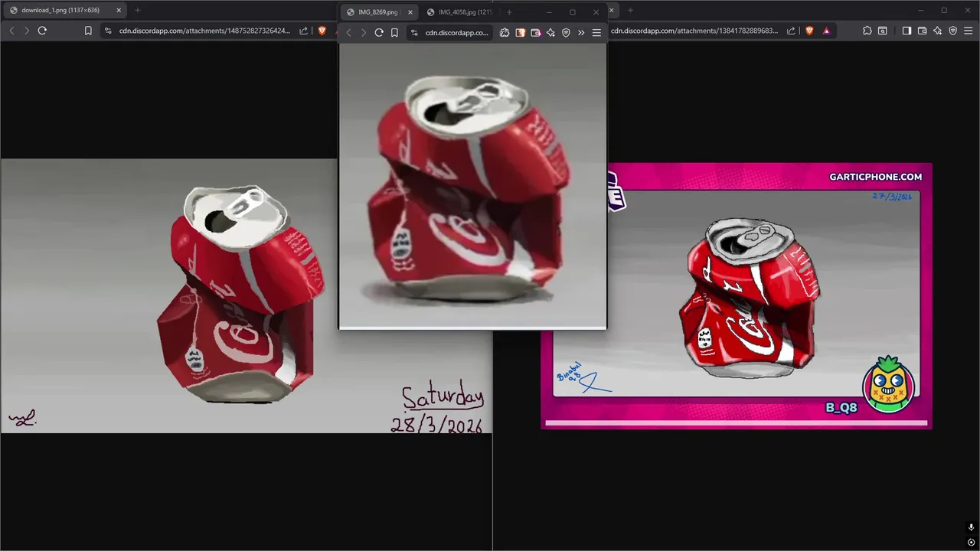Viewport: 980px width, 551px height.
Task: Open Brave Shields lion in the right window
Action: pos(810,31)
